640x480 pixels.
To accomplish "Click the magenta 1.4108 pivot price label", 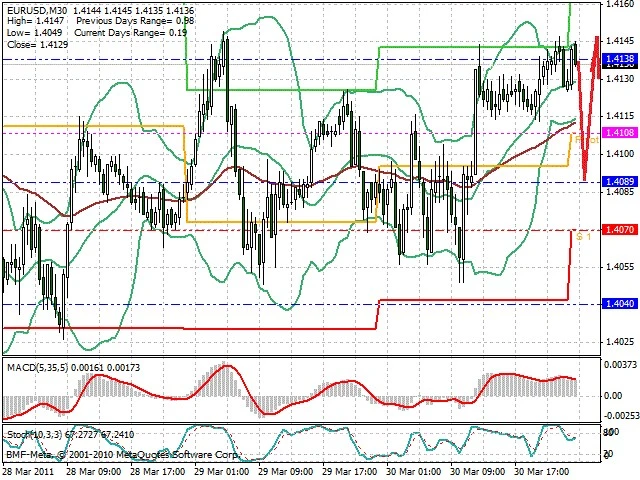I will click(620, 133).
